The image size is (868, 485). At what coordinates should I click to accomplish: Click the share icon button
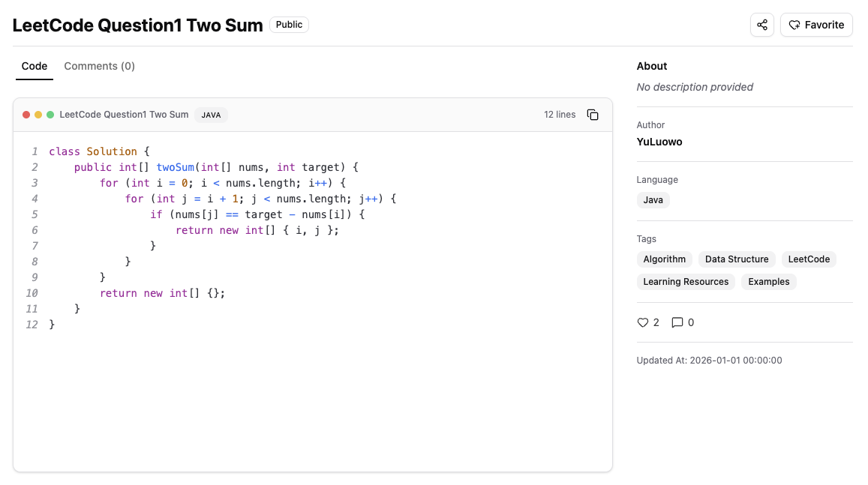[761, 25]
